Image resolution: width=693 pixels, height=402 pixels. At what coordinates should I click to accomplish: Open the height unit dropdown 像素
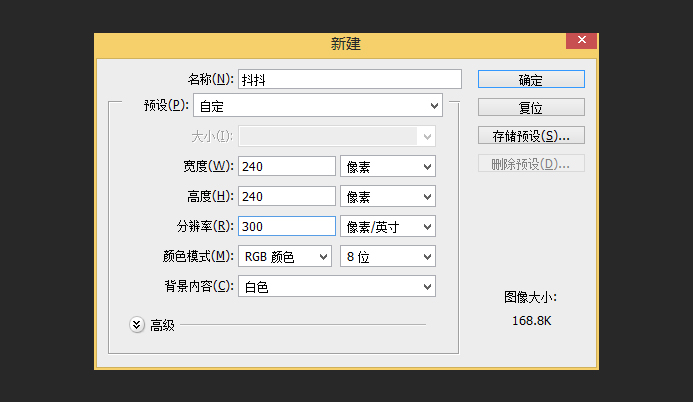click(x=388, y=197)
